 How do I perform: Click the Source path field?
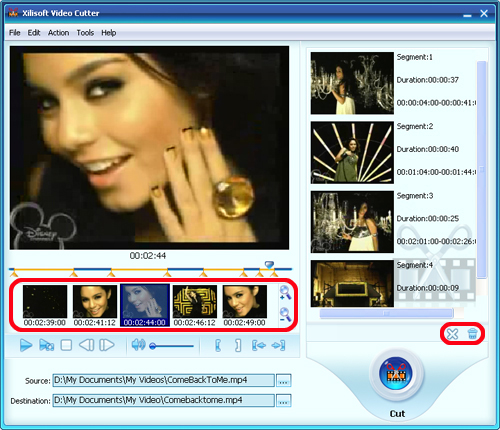(x=164, y=380)
